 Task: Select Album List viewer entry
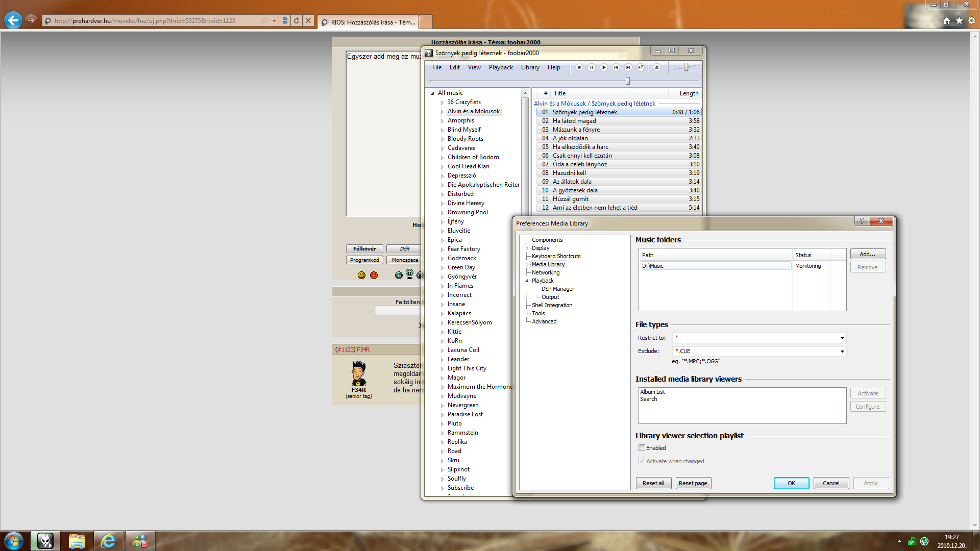click(x=652, y=392)
